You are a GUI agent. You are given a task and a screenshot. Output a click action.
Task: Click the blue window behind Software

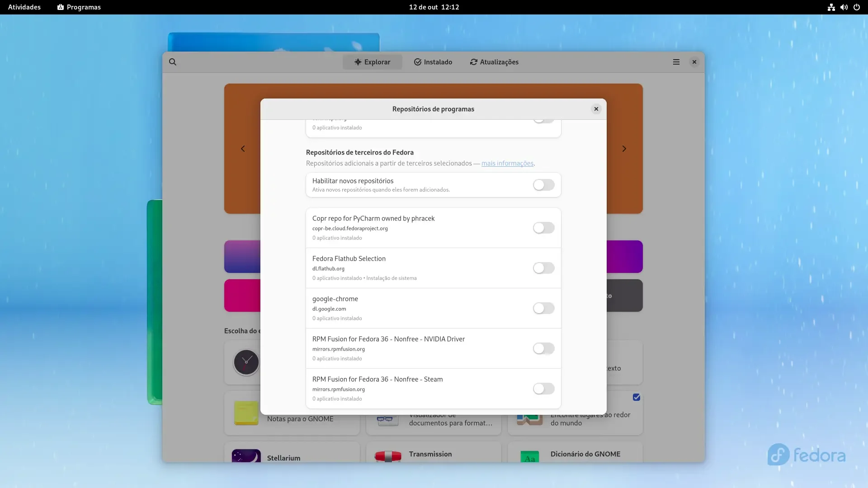(x=274, y=42)
